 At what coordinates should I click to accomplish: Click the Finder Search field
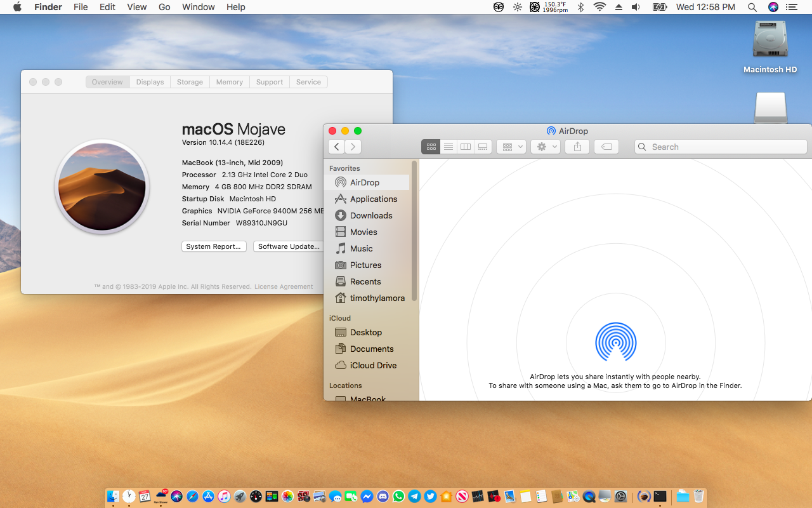pos(721,147)
